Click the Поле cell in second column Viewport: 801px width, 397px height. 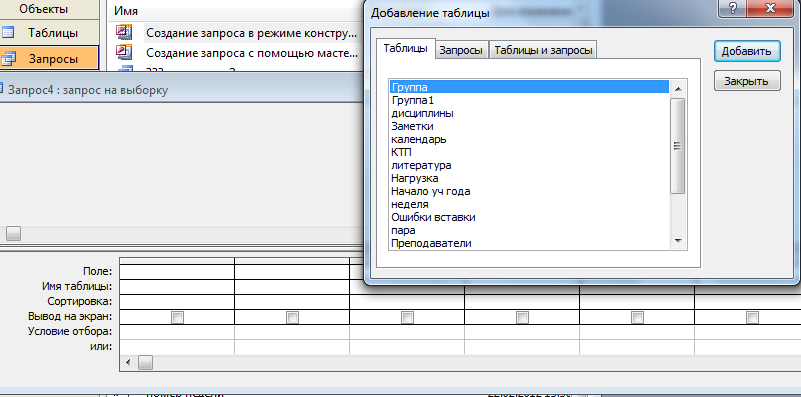click(x=292, y=272)
